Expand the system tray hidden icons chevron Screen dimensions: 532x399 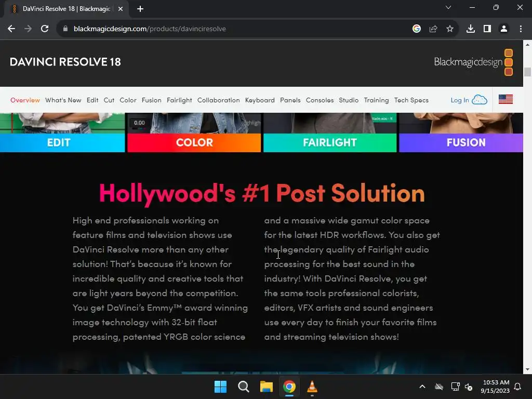(x=422, y=387)
